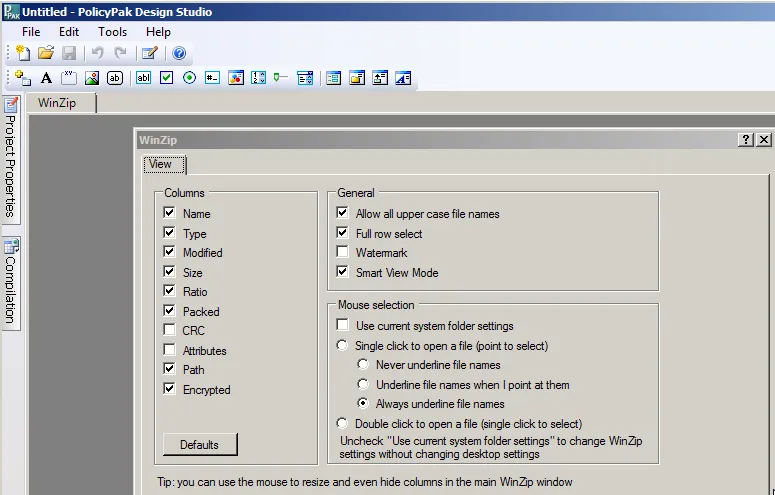Select the font dialog tool icon
This screenshot has height=495, width=775.
pyautogui.click(x=403, y=78)
